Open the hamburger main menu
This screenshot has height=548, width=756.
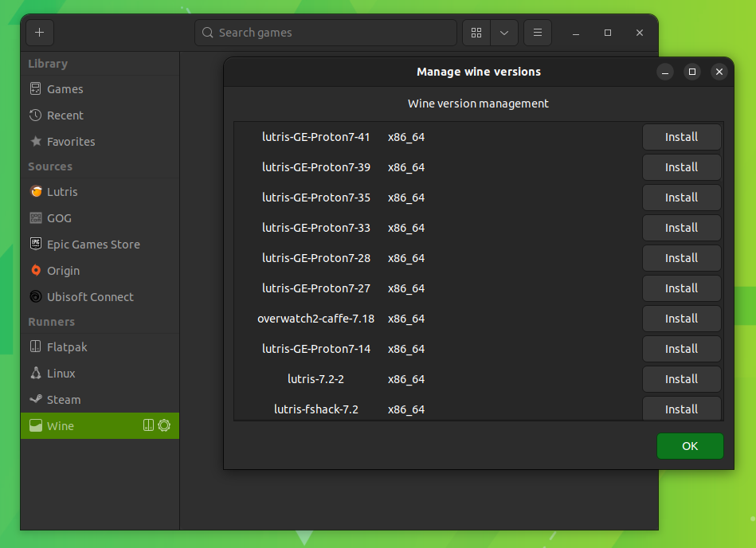pyautogui.click(x=538, y=33)
